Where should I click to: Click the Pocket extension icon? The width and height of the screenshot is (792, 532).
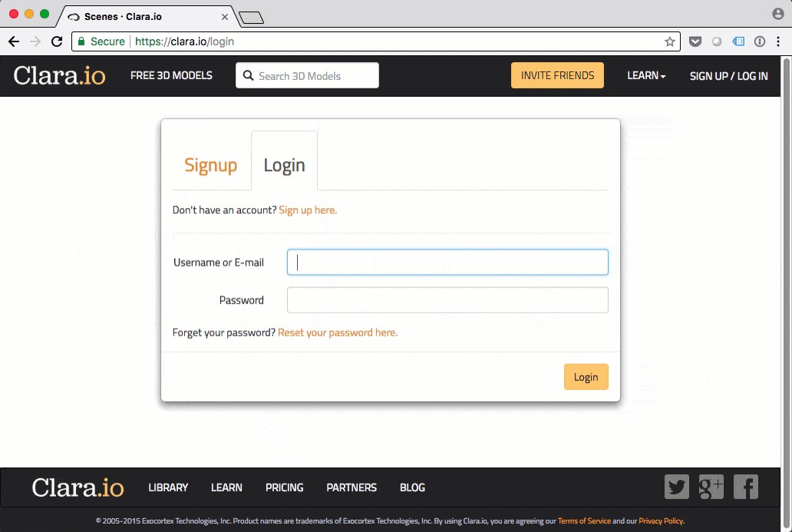pyautogui.click(x=695, y=41)
